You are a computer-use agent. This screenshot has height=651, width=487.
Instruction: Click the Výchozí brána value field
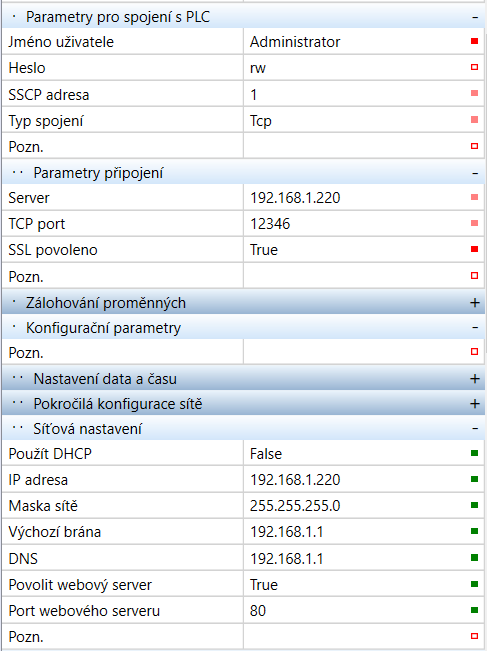pyautogui.click(x=356, y=532)
